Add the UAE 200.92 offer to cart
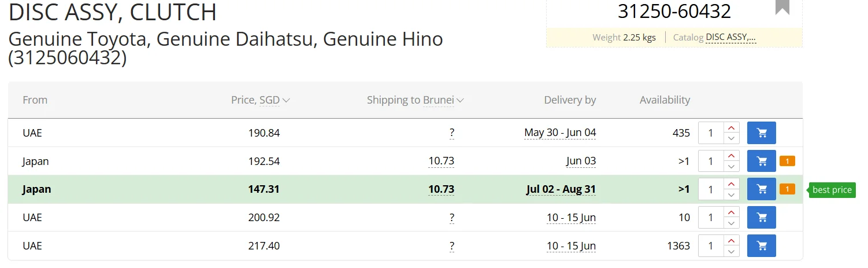The image size is (868, 268). pyautogui.click(x=761, y=218)
